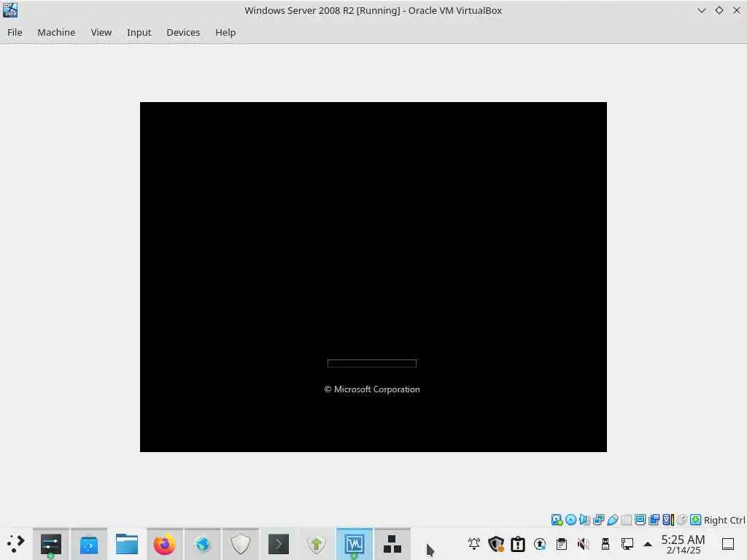Viewport: 747px width, 560px height.
Task: Open the Konsole terminal from the taskbar
Action: coord(278,544)
